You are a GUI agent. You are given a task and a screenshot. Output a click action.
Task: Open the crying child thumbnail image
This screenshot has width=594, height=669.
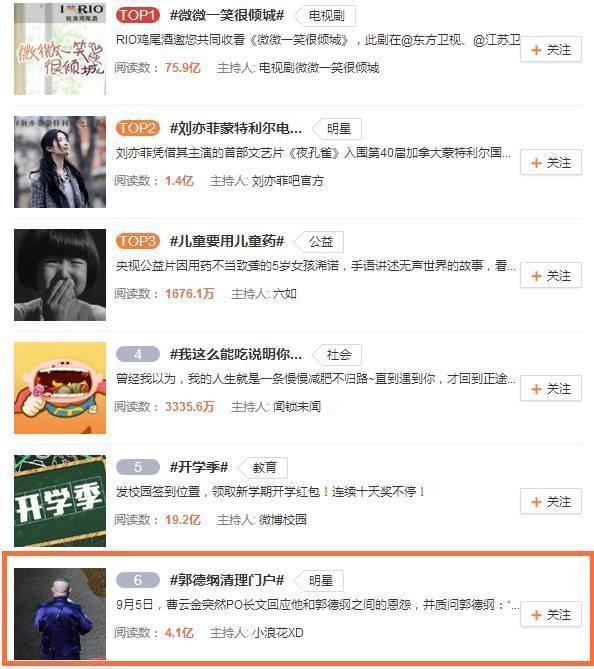click(60, 275)
